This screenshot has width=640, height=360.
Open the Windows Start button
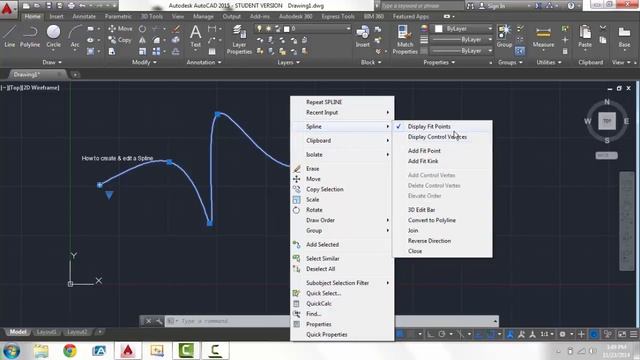[x=11, y=351]
